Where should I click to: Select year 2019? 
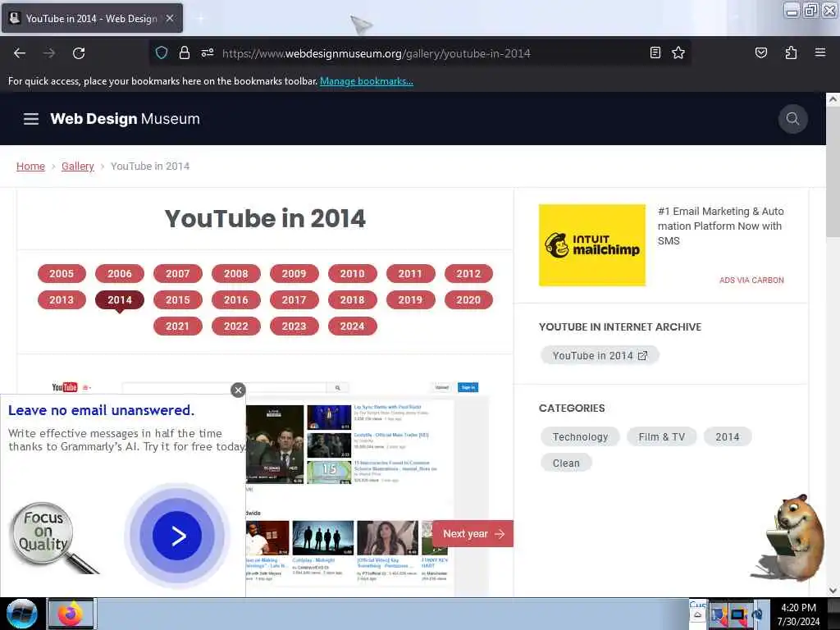pos(410,300)
